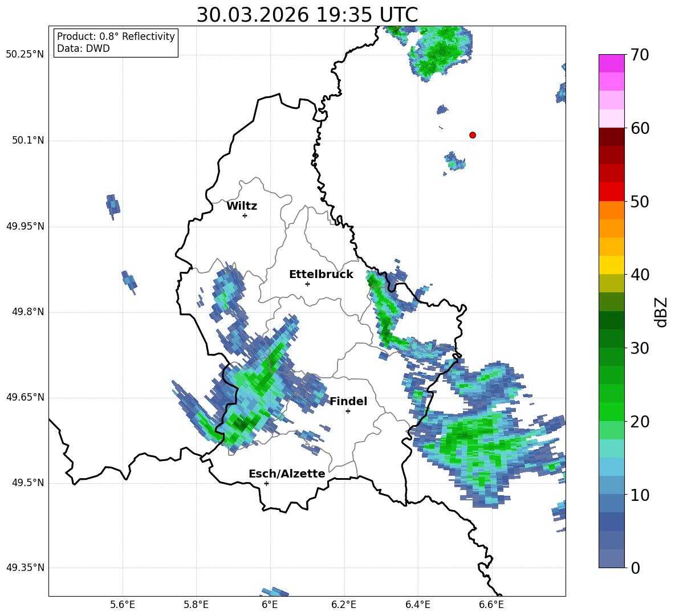This screenshot has width=675, height=616.
Task: Click the 49.8°N latitude label
Action: (x=27, y=312)
